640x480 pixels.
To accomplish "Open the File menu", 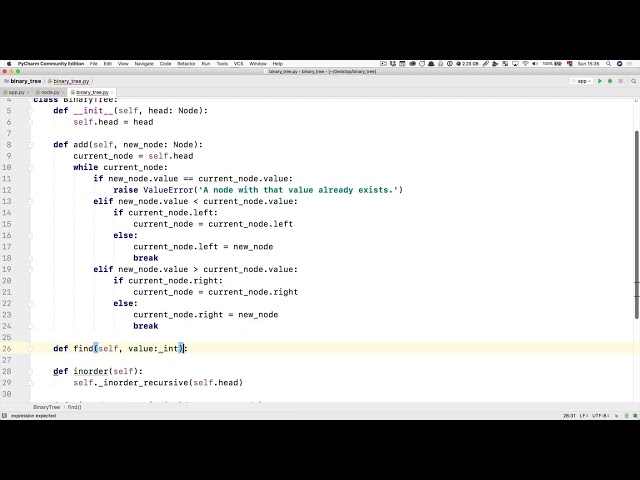I will 94,64.
